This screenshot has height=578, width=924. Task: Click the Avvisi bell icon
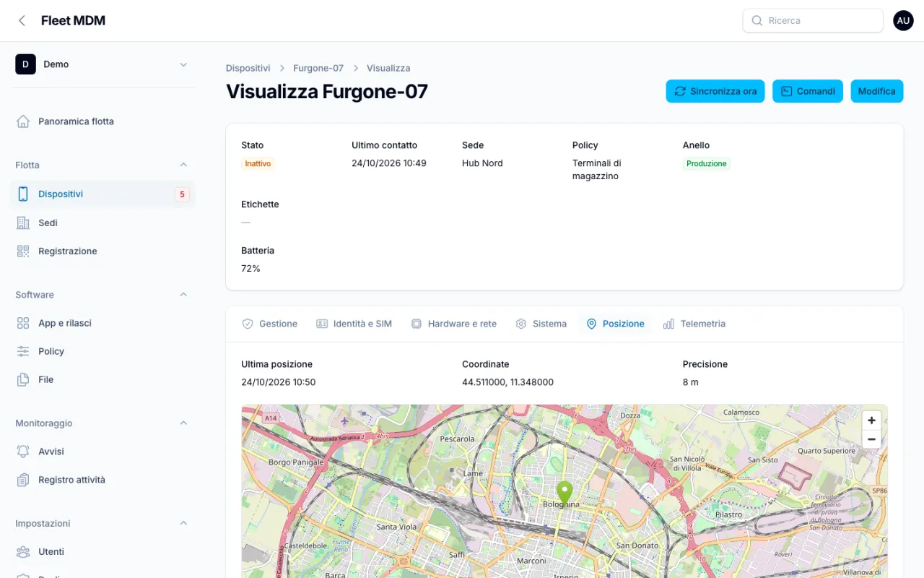tap(23, 452)
